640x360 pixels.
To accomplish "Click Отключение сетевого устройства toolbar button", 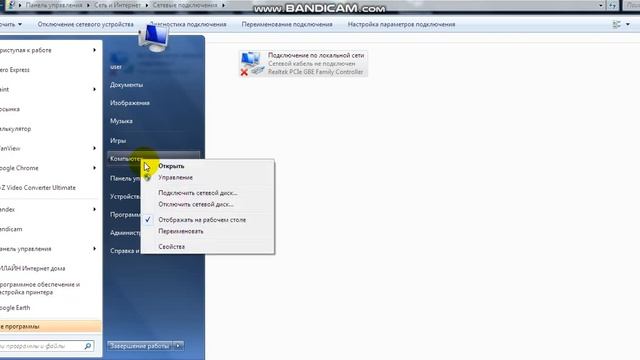I will 86,24.
